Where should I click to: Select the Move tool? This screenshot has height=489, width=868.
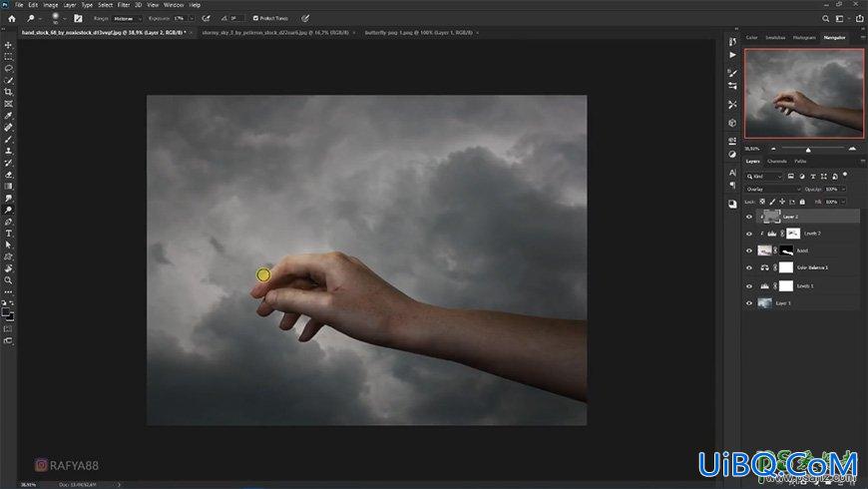pyautogui.click(x=8, y=45)
